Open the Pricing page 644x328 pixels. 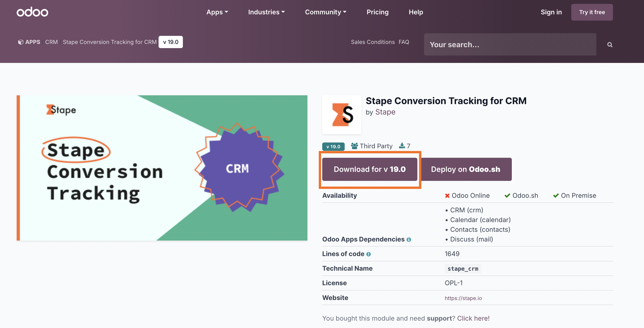tap(378, 12)
